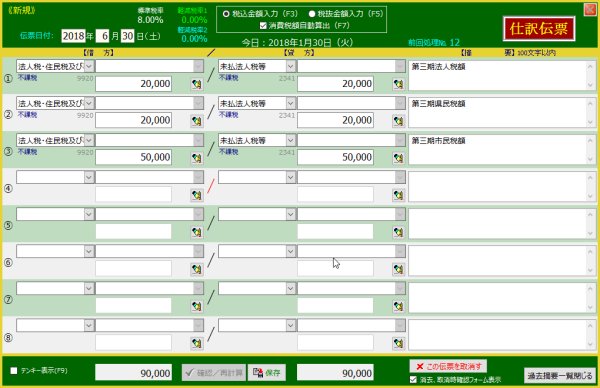
Task: Click row ④ empty summary field
Action: coord(502,186)
